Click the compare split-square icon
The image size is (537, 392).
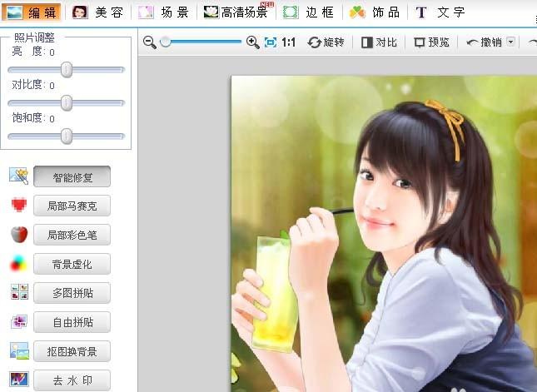(x=367, y=42)
